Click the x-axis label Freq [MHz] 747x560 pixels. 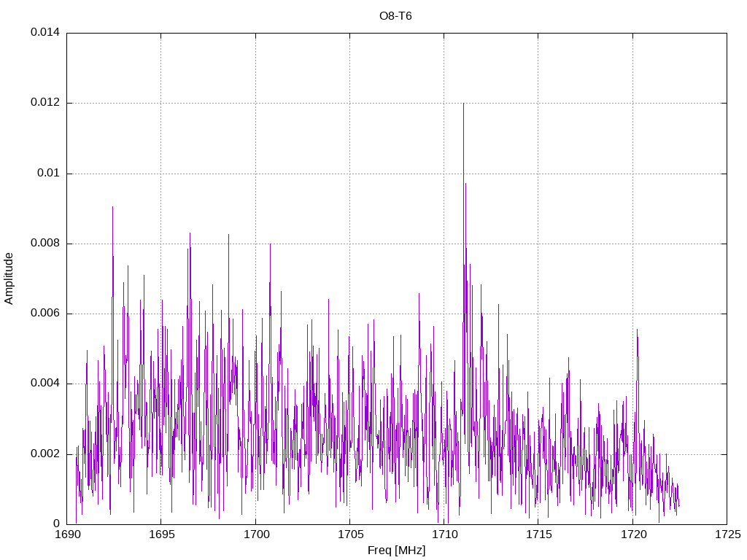click(x=396, y=551)
